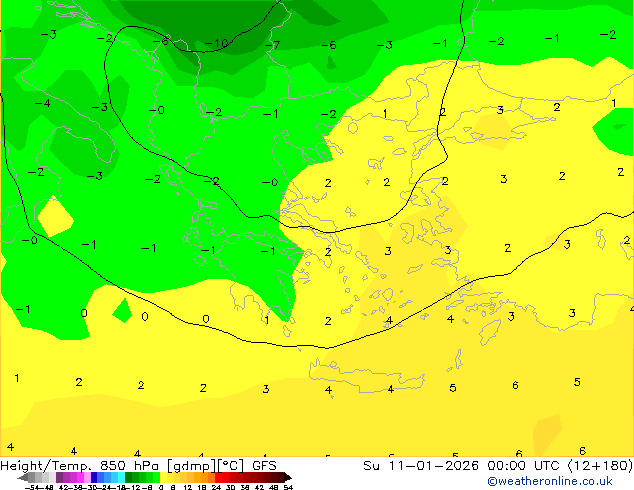This screenshot has height=490, width=634.
Task: Click the '-7' temperature value on map
Action: tap(272, 44)
